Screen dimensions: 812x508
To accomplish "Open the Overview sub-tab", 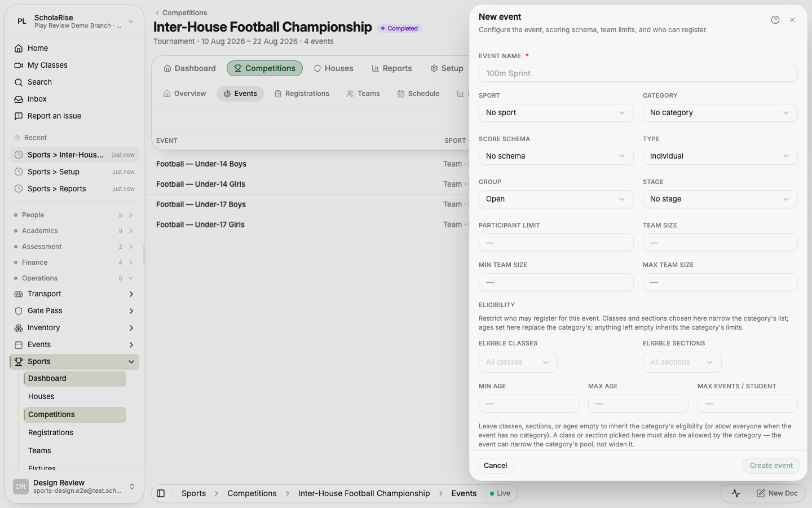I will click(185, 94).
